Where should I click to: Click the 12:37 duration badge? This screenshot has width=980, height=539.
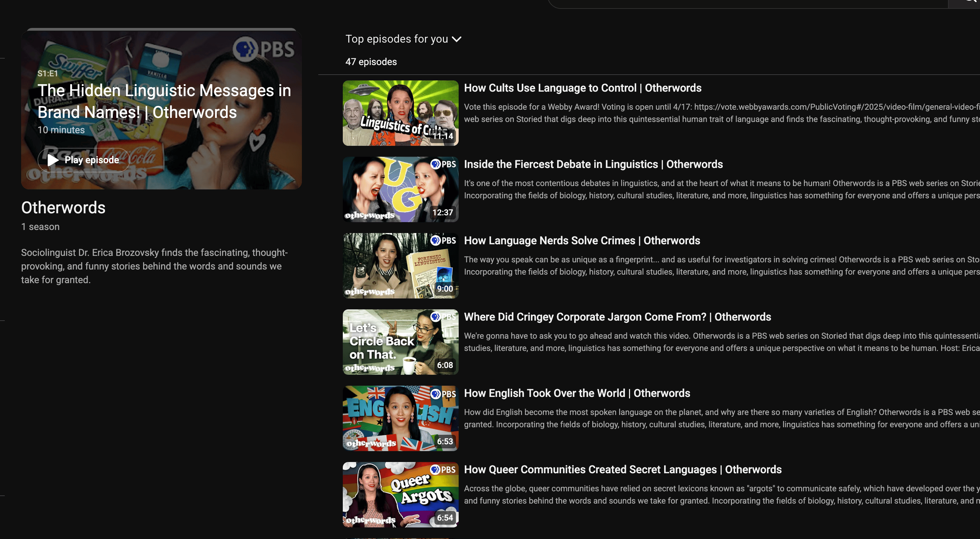tap(443, 213)
